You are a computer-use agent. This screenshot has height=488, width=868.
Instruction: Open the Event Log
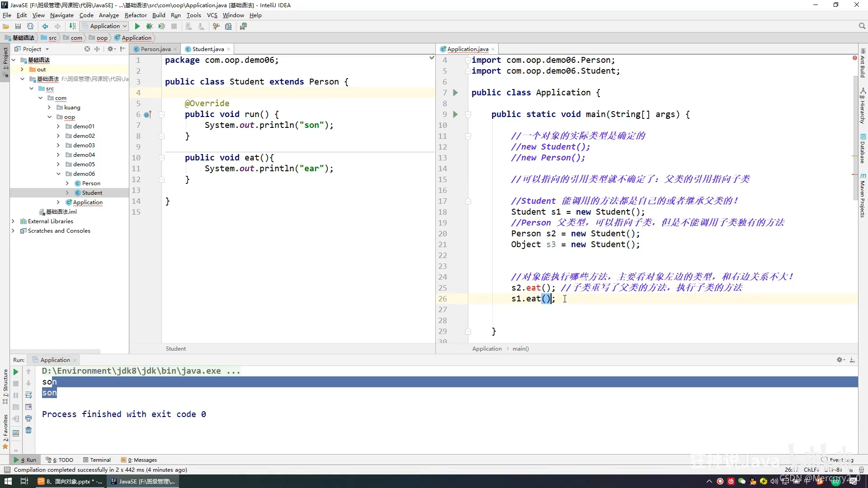(837, 460)
